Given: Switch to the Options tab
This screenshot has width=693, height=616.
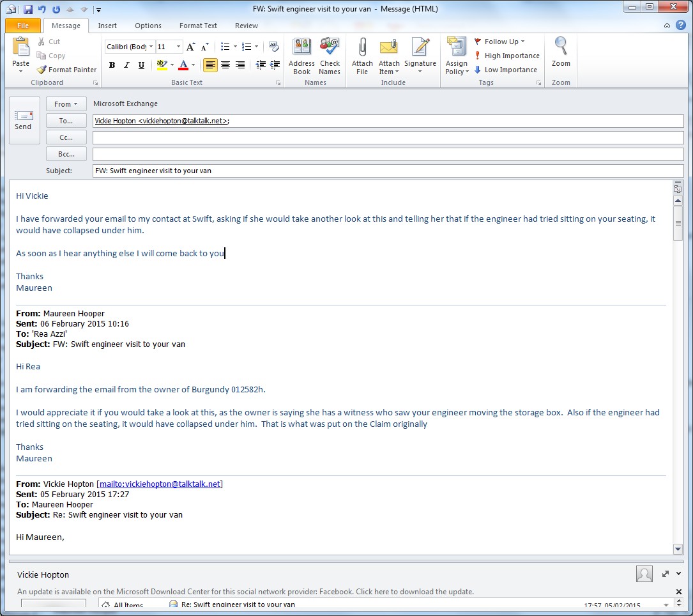Looking at the screenshot, I should [148, 26].
